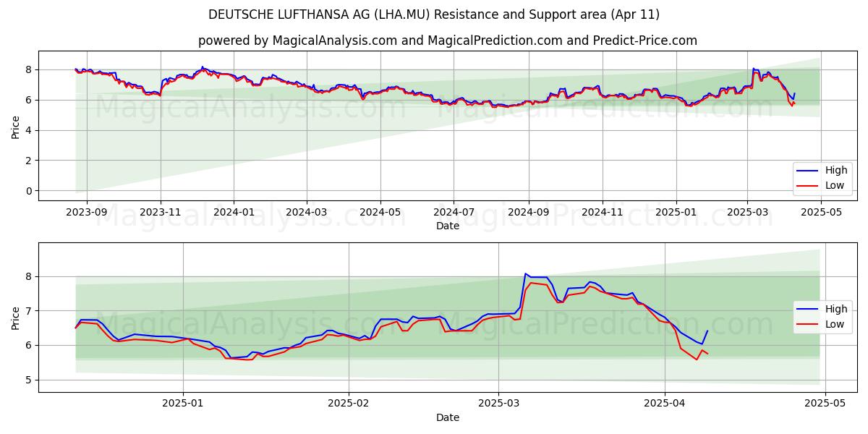The width and height of the screenshot is (868, 434).
Task: Click the '2024-07' tick label on top chart
Action: click(454, 212)
